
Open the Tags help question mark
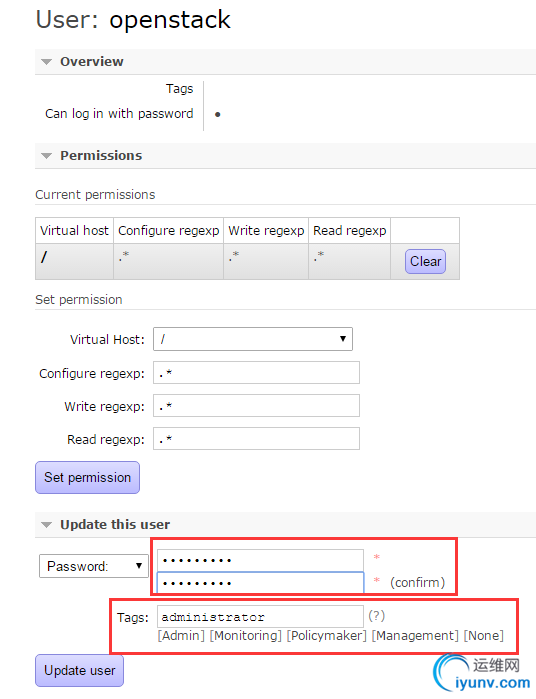click(x=376, y=616)
